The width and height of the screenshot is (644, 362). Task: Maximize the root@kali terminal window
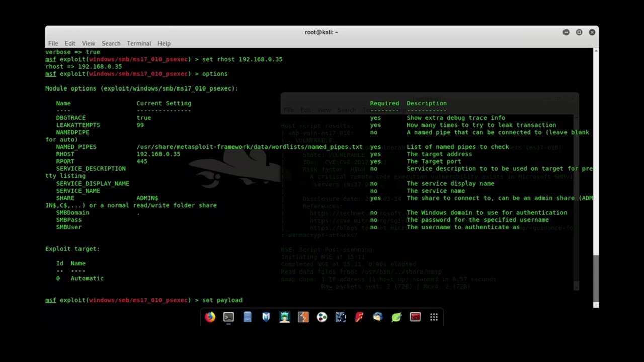tap(579, 32)
